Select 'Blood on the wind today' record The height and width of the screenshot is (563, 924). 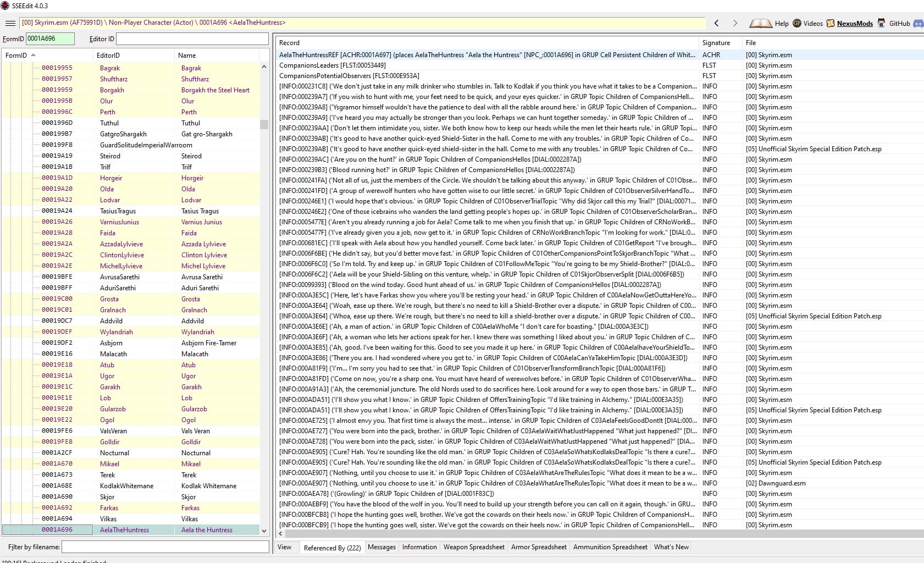[600, 284]
